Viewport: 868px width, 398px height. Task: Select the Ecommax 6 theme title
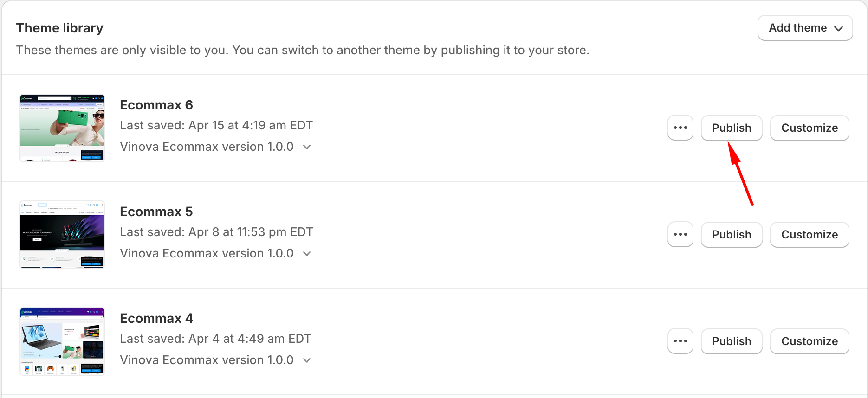[x=156, y=105]
